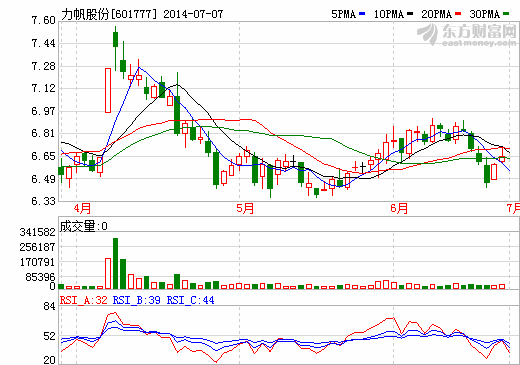This screenshot has height=365, width=520.
Task: Click the 7.12 price axis label
Action: (43, 89)
